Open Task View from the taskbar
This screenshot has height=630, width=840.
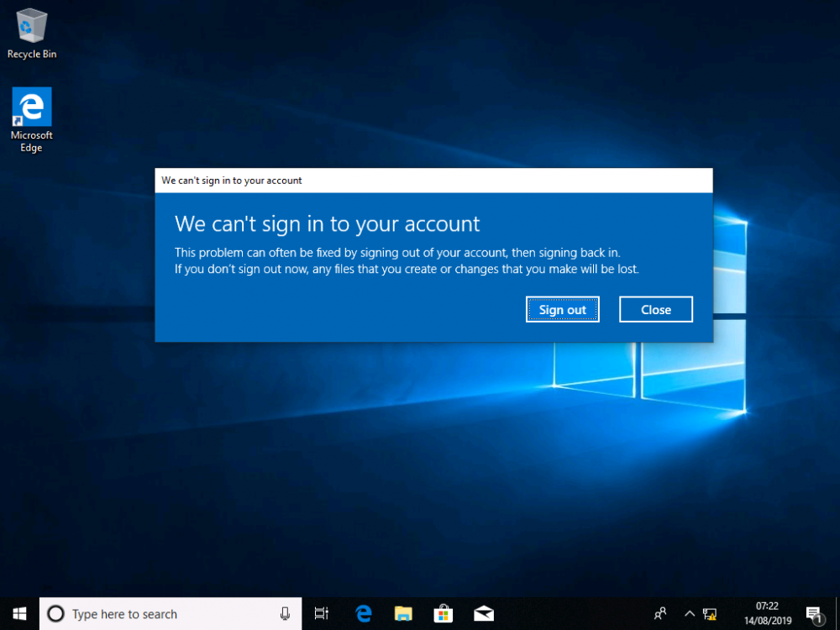point(321,614)
